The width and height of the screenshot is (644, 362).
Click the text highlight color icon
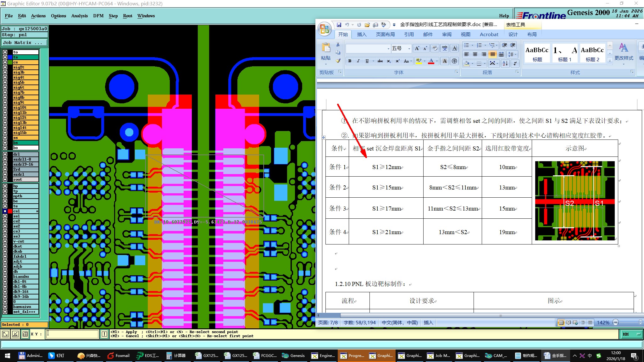[x=418, y=61]
